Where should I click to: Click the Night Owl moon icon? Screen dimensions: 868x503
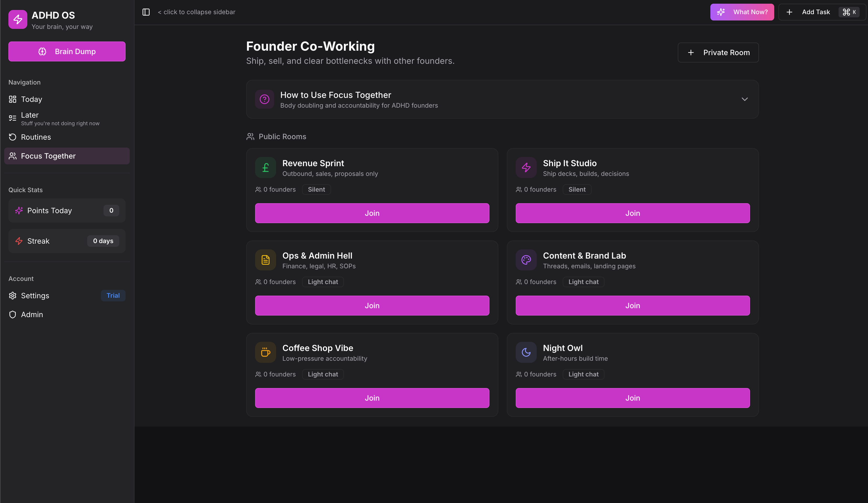(x=526, y=352)
